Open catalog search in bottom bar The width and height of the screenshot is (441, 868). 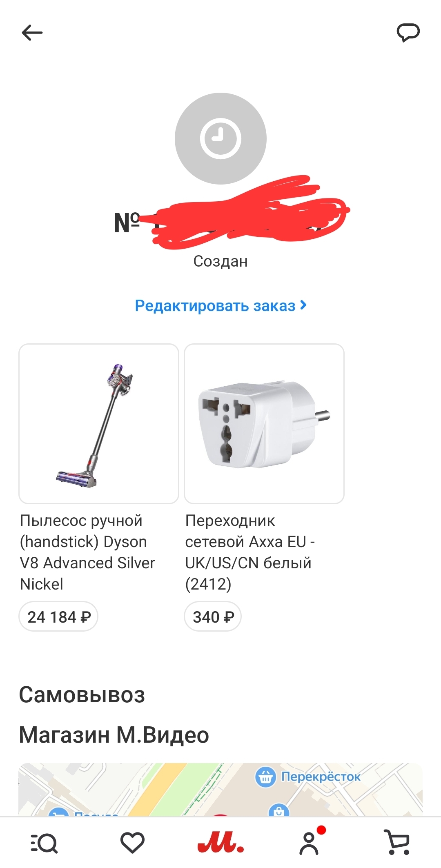44,843
